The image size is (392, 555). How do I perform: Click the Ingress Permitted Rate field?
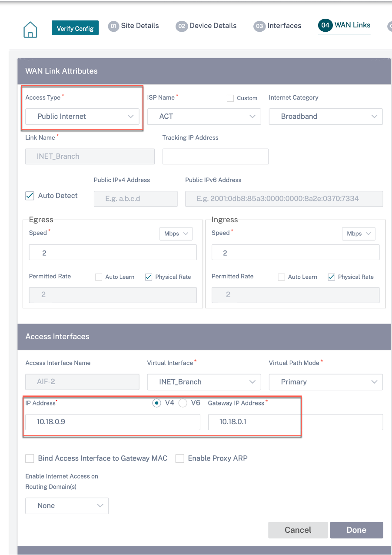296,295
